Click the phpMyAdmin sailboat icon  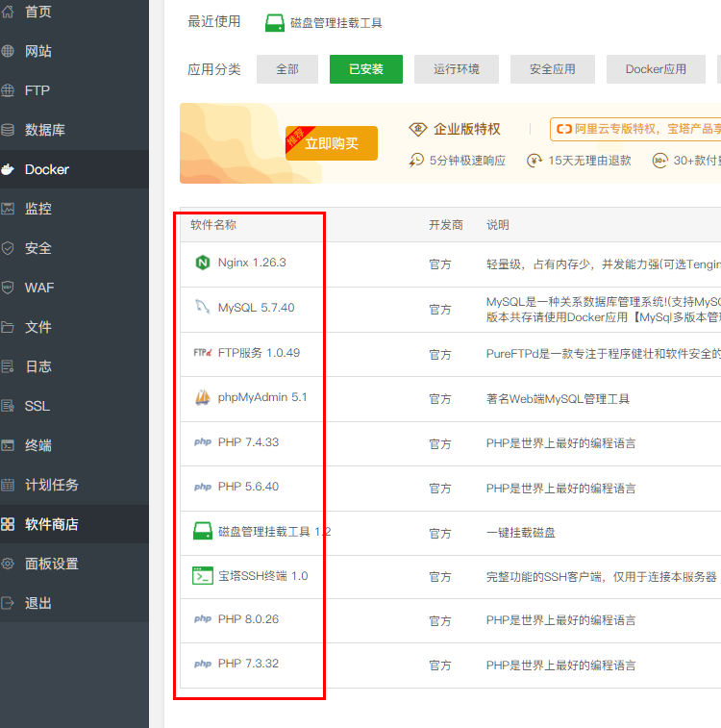coord(202,397)
